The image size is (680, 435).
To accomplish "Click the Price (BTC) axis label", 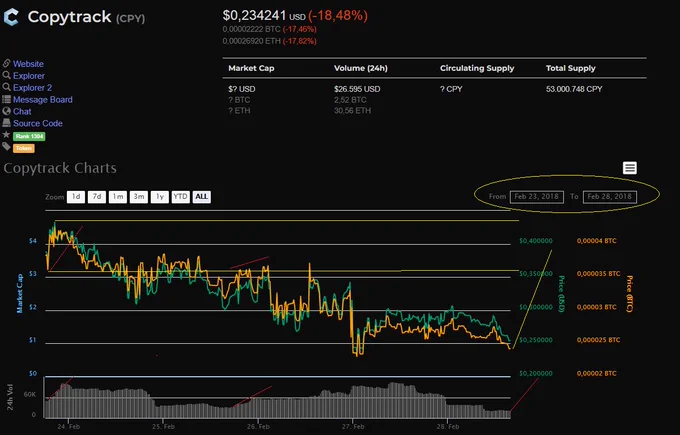I will (x=629, y=294).
